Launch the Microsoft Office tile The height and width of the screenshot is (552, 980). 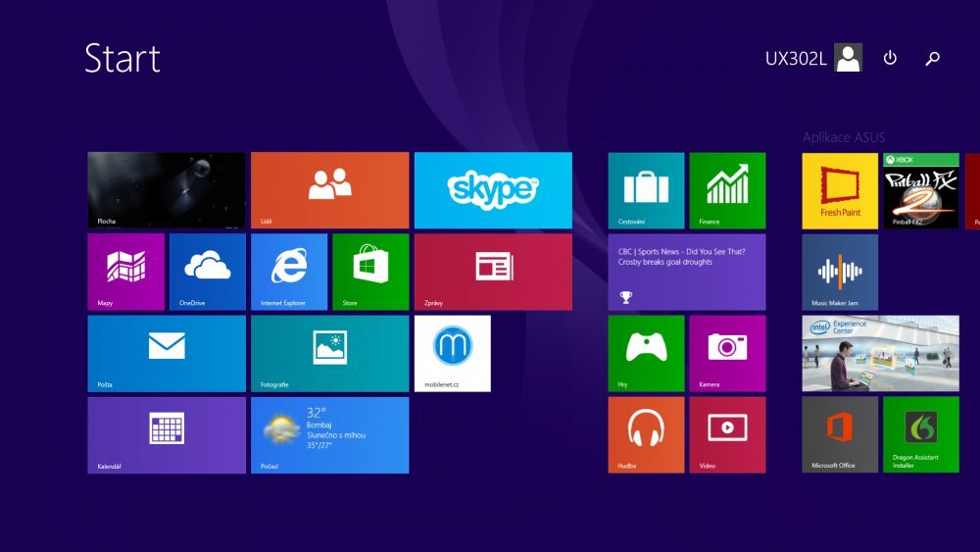(840, 434)
